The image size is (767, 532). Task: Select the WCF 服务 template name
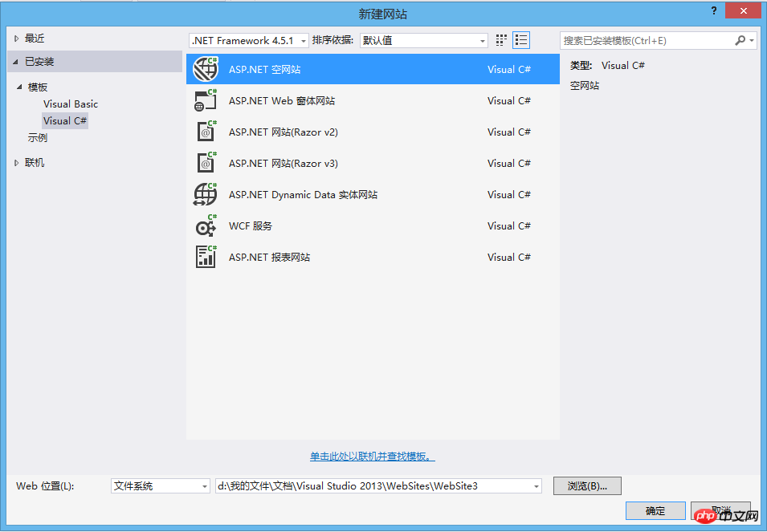(x=251, y=225)
